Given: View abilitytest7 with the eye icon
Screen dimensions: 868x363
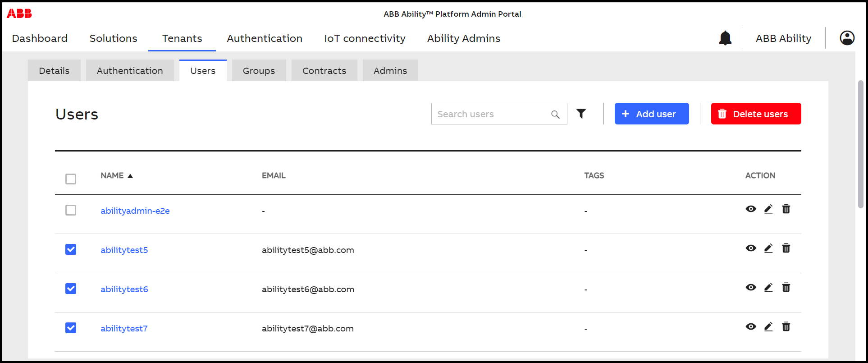Looking at the screenshot, I should pos(751,326).
